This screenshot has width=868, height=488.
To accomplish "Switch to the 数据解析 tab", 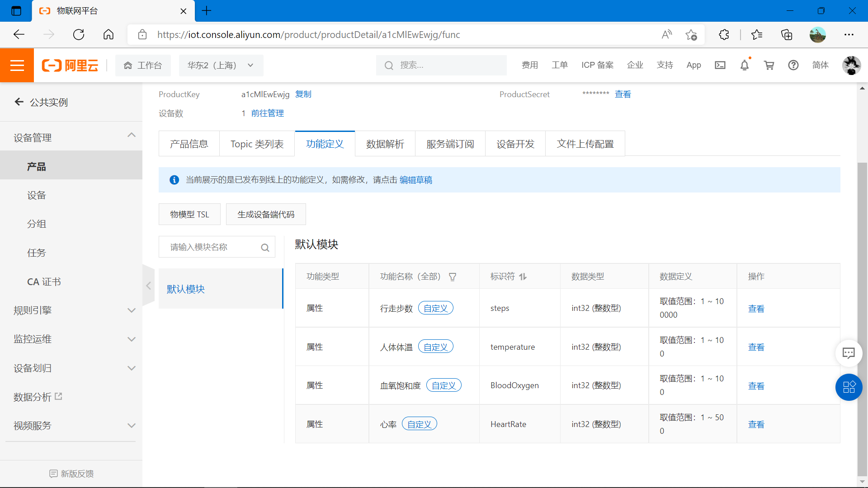I will coord(385,144).
